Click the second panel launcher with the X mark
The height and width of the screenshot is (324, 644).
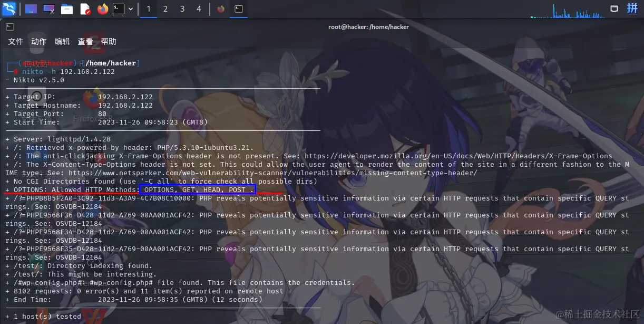tap(49, 9)
